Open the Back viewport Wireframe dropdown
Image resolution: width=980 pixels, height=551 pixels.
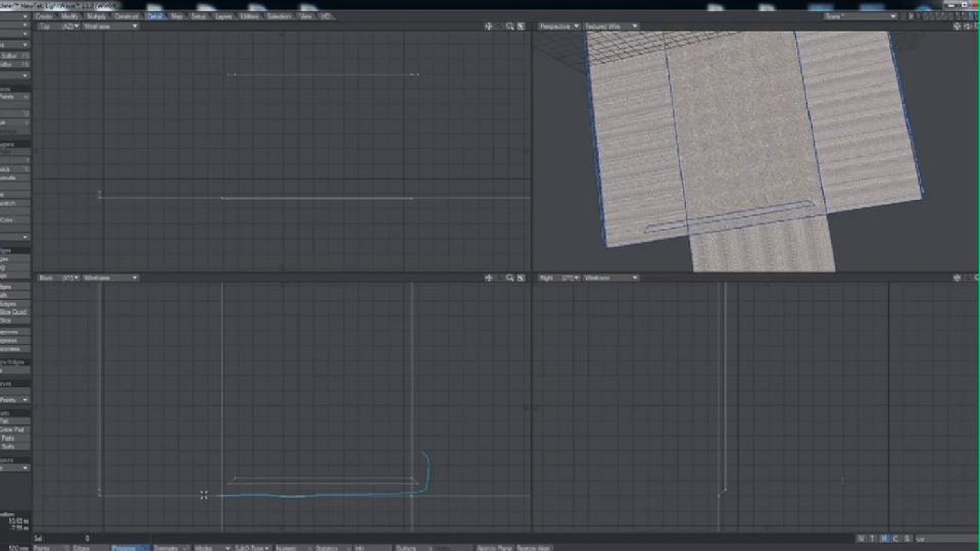click(110, 278)
